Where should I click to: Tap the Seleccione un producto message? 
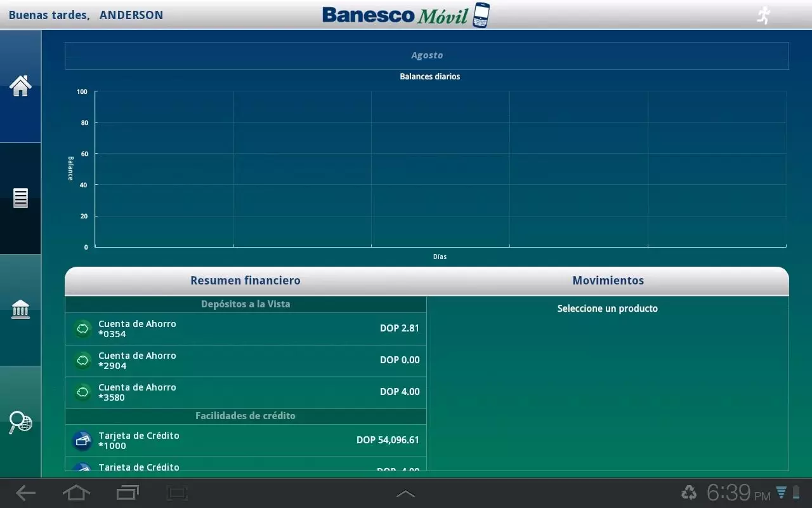[608, 309]
